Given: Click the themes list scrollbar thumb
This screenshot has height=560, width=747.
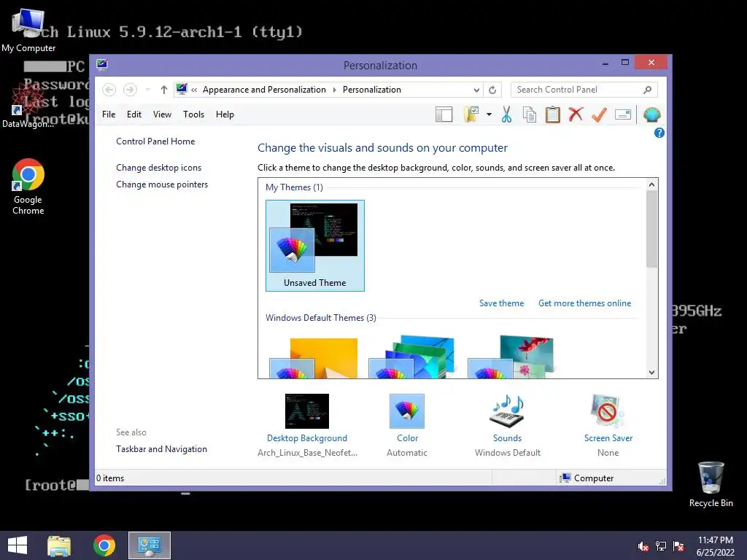Looking at the screenshot, I should (x=651, y=229).
